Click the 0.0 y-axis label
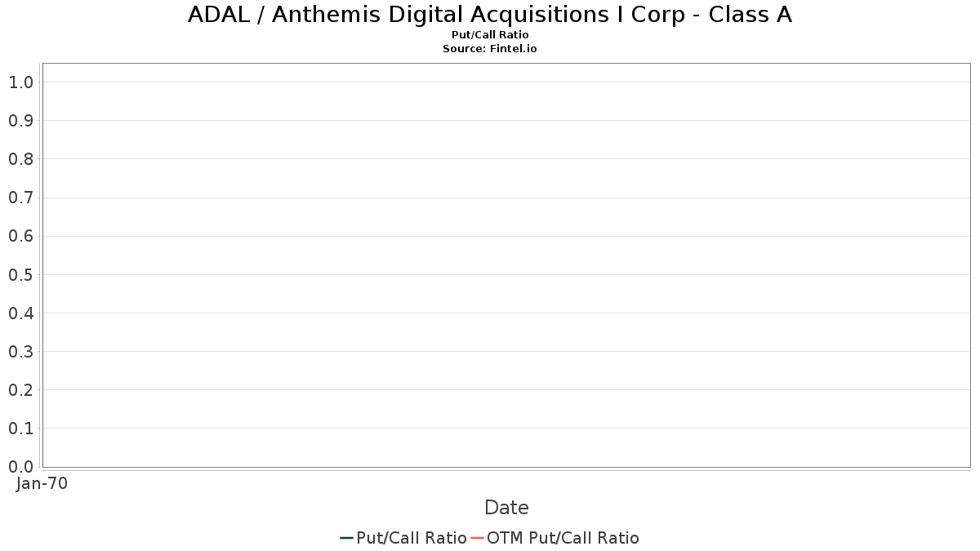The height and width of the screenshot is (551, 980). tap(21, 466)
